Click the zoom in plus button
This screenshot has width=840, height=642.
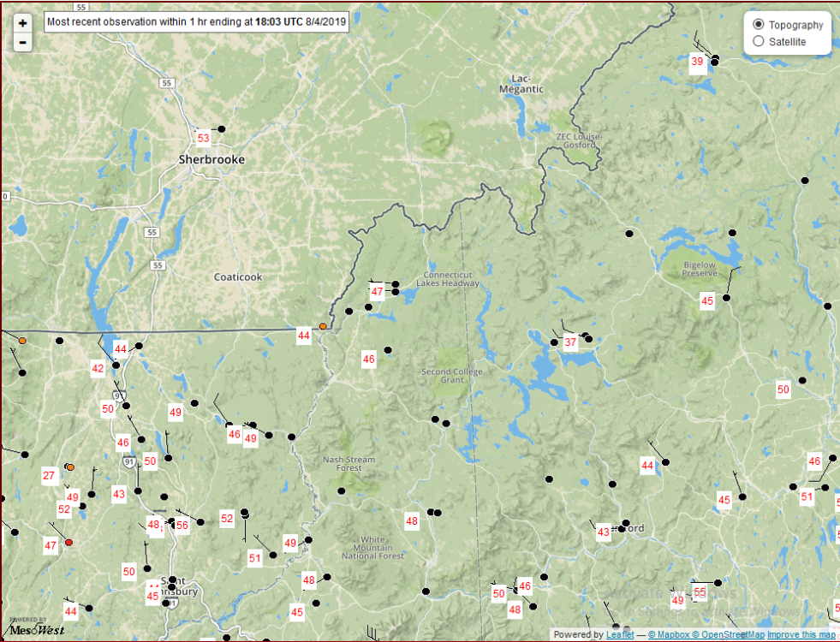click(22, 23)
